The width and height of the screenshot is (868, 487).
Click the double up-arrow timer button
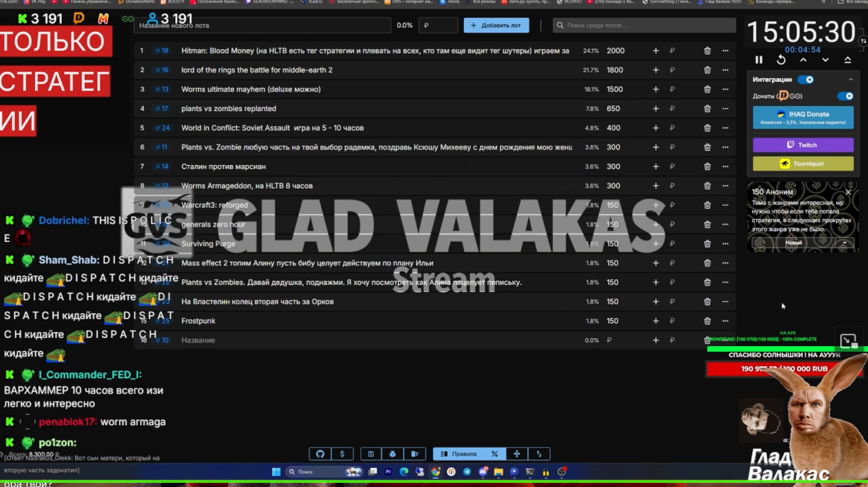point(847,60)
